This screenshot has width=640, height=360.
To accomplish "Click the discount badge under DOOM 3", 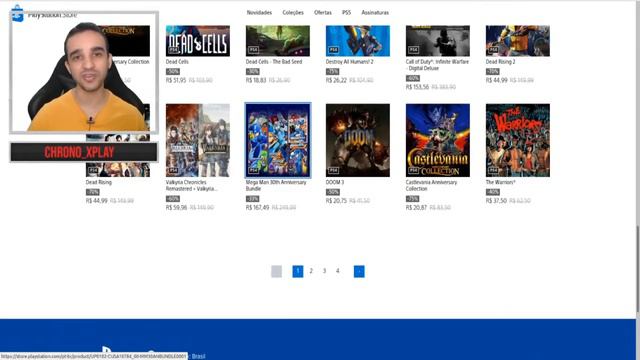I will coord(332,192).
